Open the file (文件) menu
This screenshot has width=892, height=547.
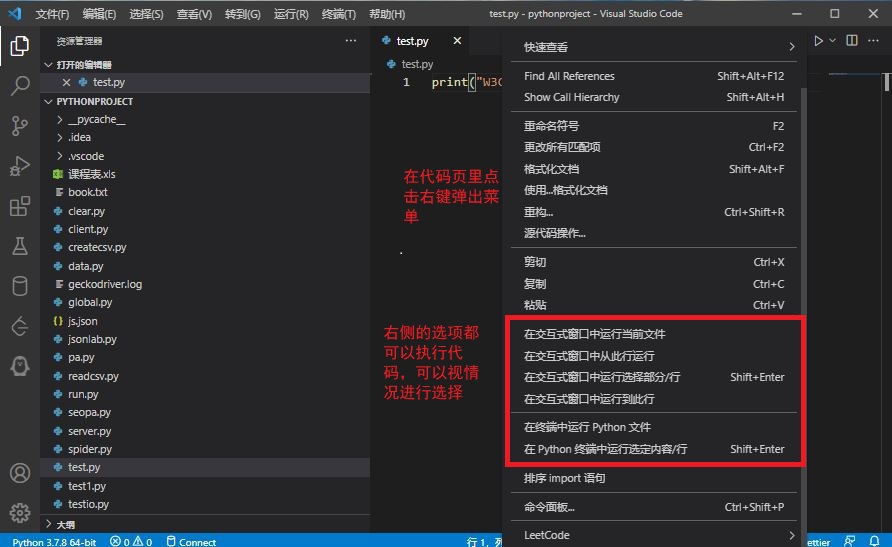(x=52, y=14)
